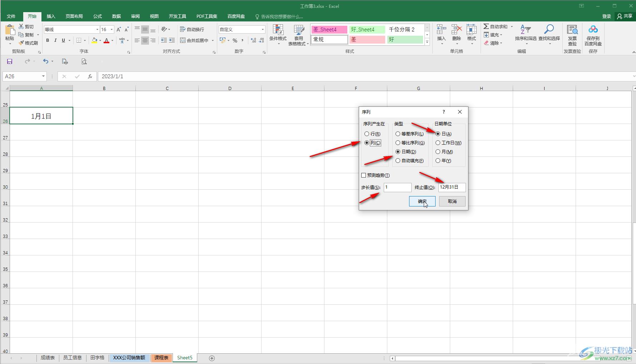Image resolution: width=636 pixels, height=364 pixels.
Task: Select 工作日(W) date unit
Action: click(x=448, y=143)
